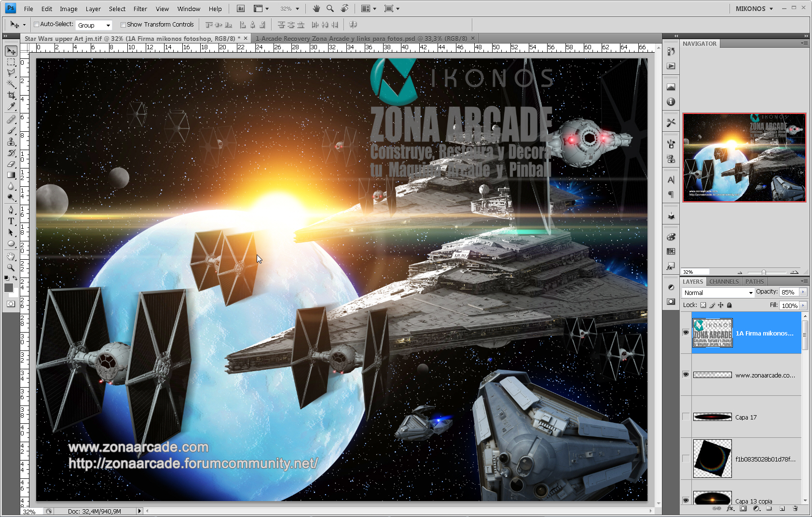The image size is (812, 517).
Task: Open the Image menu
Action: 69,9
